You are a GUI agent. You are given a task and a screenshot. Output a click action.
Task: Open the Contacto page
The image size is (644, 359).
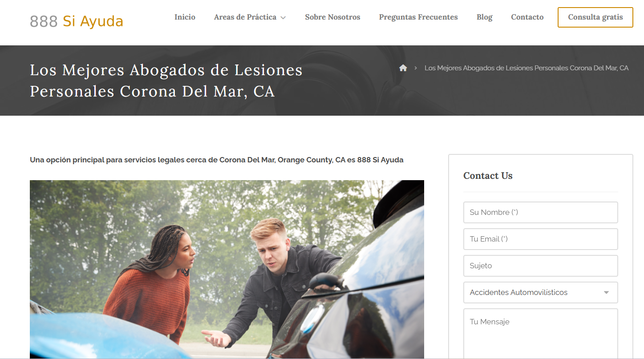coord(527,17)
